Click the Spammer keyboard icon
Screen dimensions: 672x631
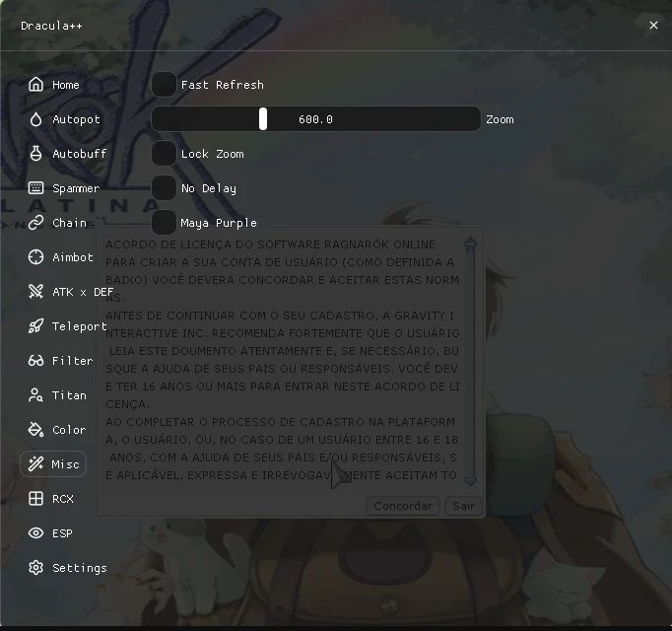coord(36,188)
